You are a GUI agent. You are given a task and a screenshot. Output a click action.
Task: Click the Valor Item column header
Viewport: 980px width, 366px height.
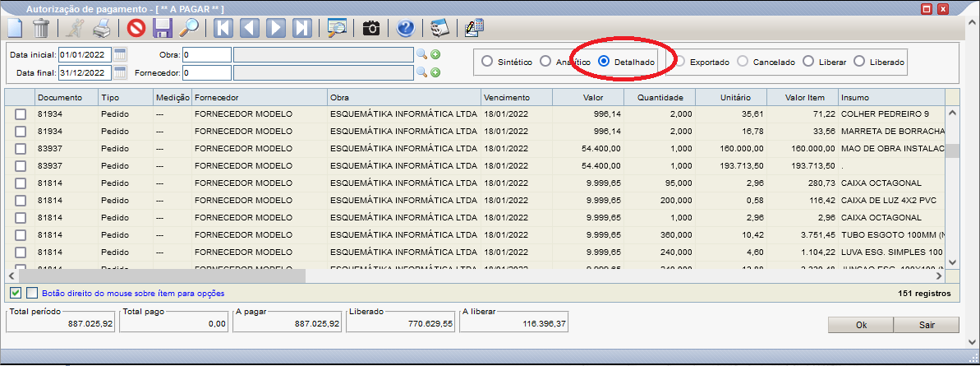[803, 98]
